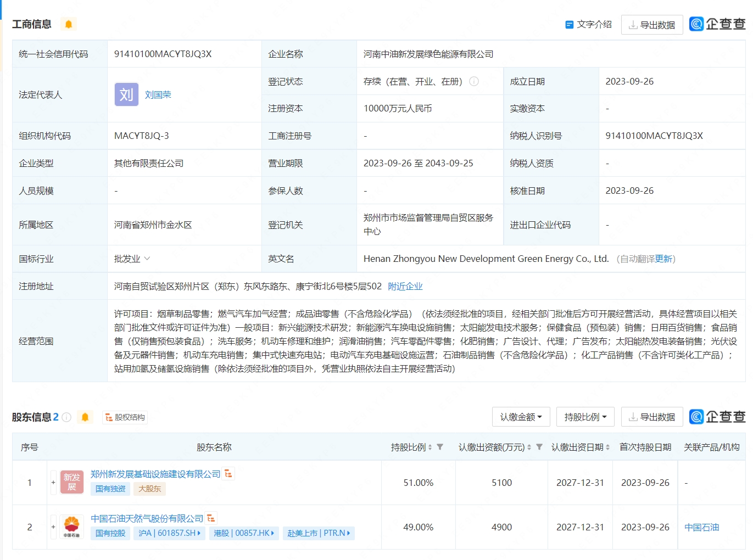Image resolution: width=753 pixels, height=560 pixels.
Task: Select credit code 91410100MACYT8JQ3X in first row
Action: (163, 54)
